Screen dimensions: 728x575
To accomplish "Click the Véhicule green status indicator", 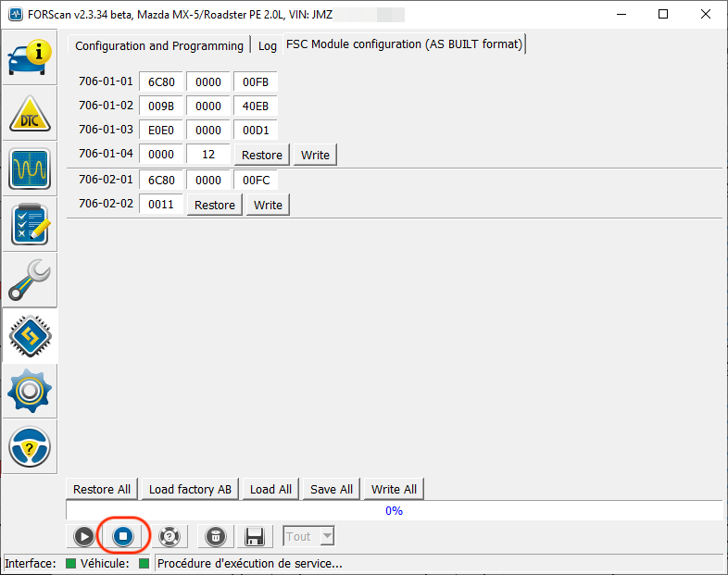I will point(144,563).
